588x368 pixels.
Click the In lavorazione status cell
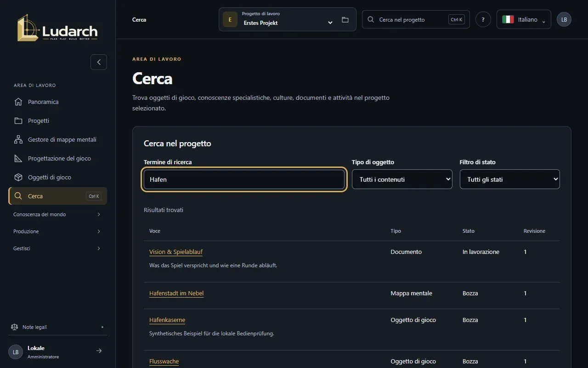pos(481,252)
